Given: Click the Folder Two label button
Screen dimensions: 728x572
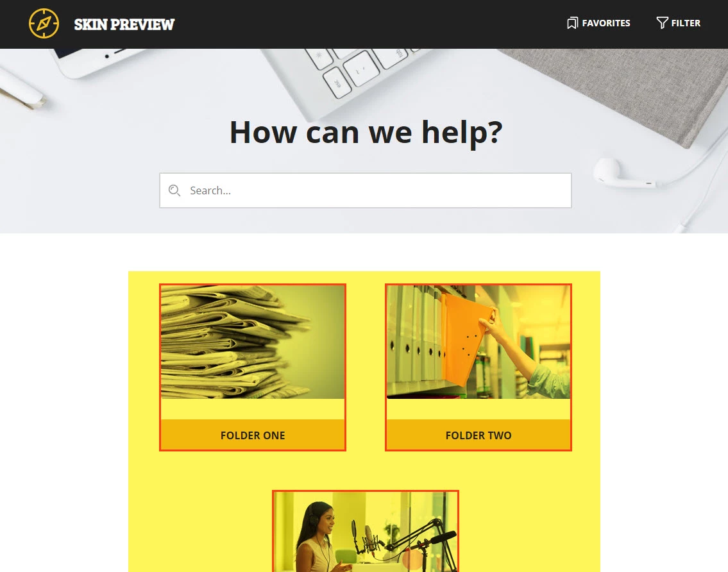Looking at the screenshot, I should (x=478, y=435).
